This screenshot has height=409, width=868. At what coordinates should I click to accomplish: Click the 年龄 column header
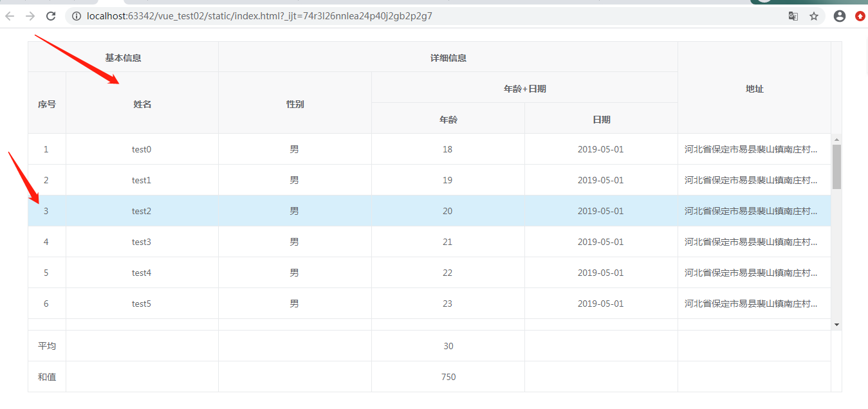(x=447, y=118)
